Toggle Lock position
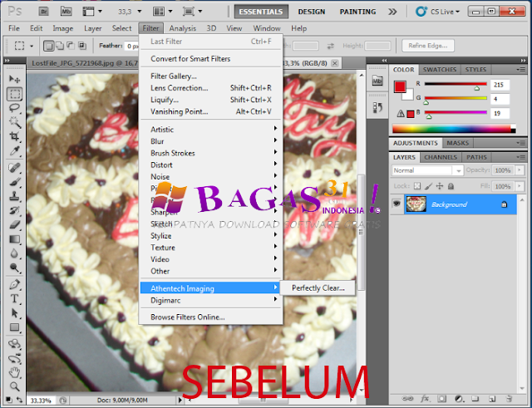This screenshot has width=532, height=408. 440,186
